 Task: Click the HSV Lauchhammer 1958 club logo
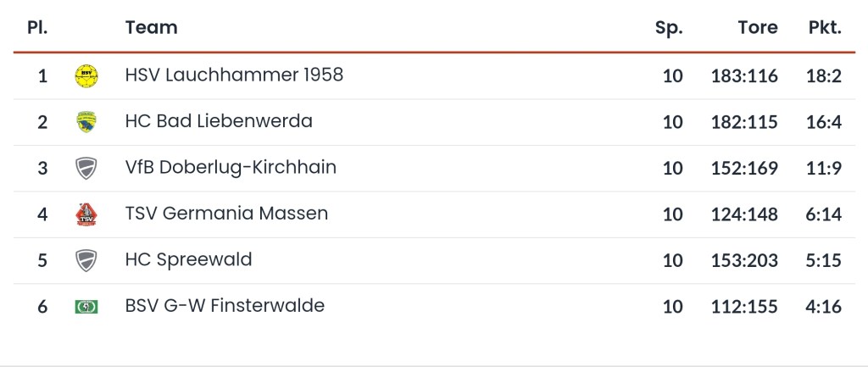86,76
